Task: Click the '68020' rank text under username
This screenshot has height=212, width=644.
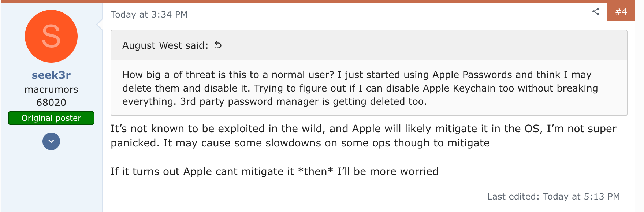Action: point(51,103)
